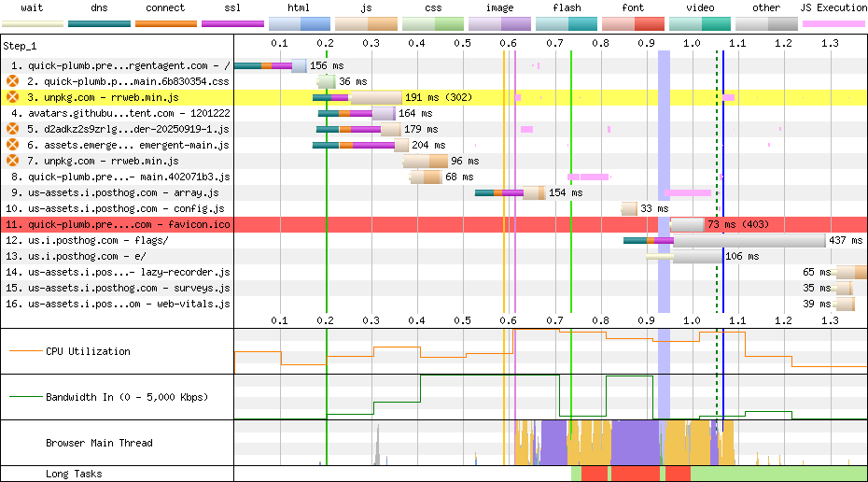868x482 pixels.
Task: Select the posthog config.js request label
Action: click(x=117, y=208)
